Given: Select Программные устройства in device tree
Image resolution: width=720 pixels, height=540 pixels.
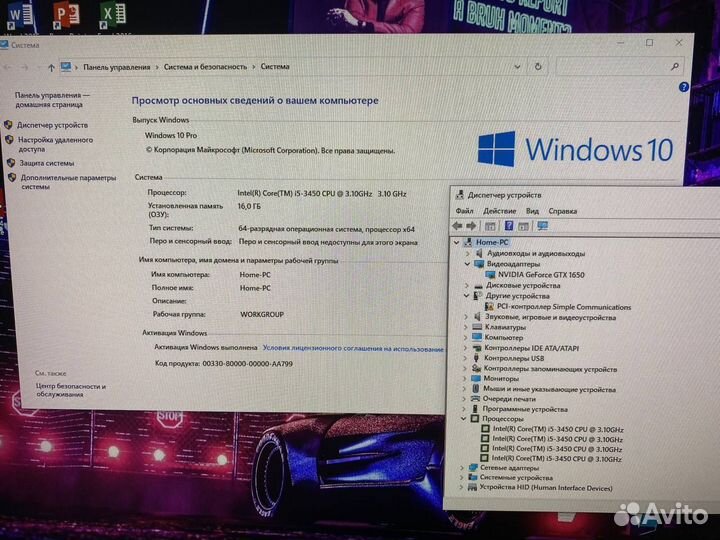Looking at the screenshot, I should pos(525,409).
